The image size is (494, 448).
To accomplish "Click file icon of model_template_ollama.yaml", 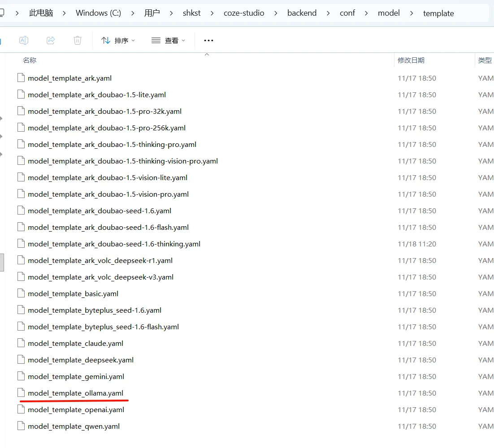I will click(21, 392).
